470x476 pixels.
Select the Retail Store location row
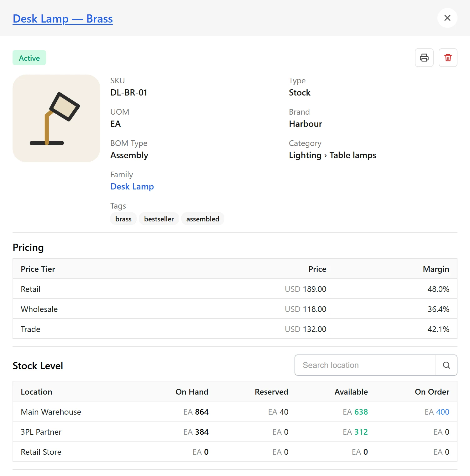click(235, 452)
